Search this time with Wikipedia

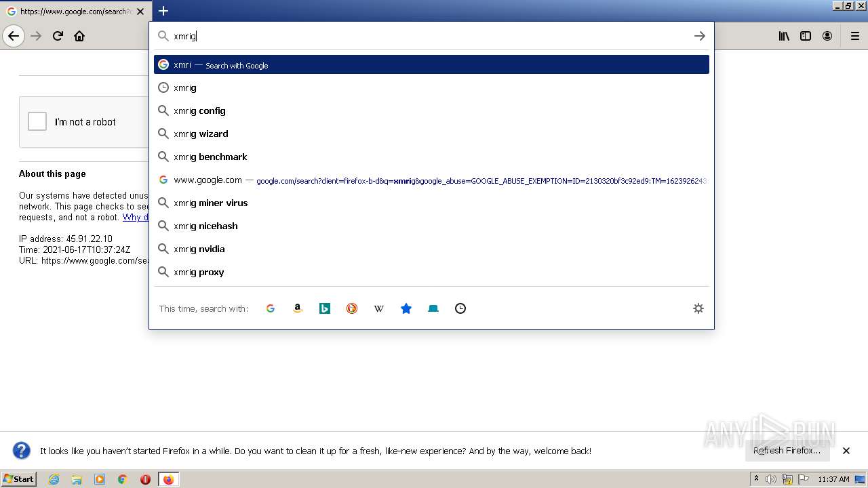pyautogui.click(x=379, y=308)
